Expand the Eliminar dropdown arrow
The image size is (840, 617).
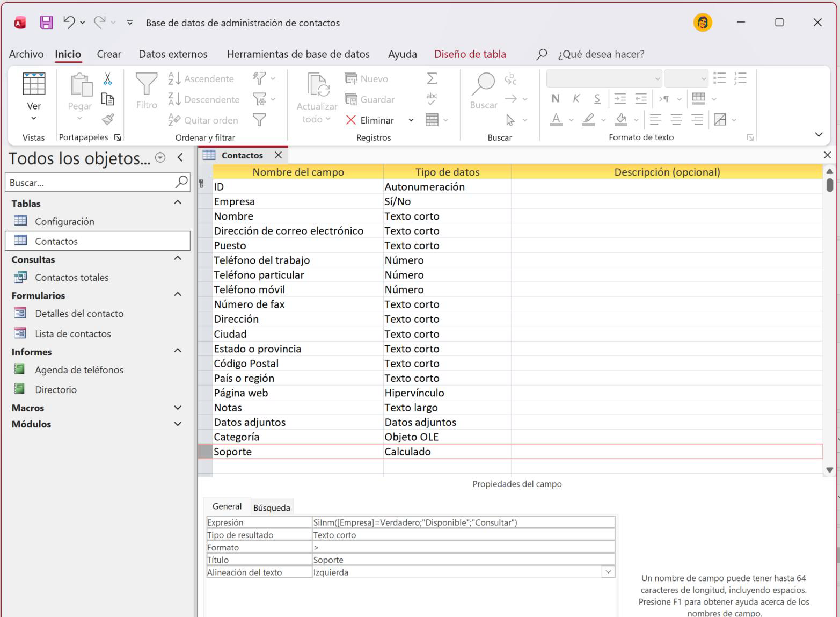[411, 120]
